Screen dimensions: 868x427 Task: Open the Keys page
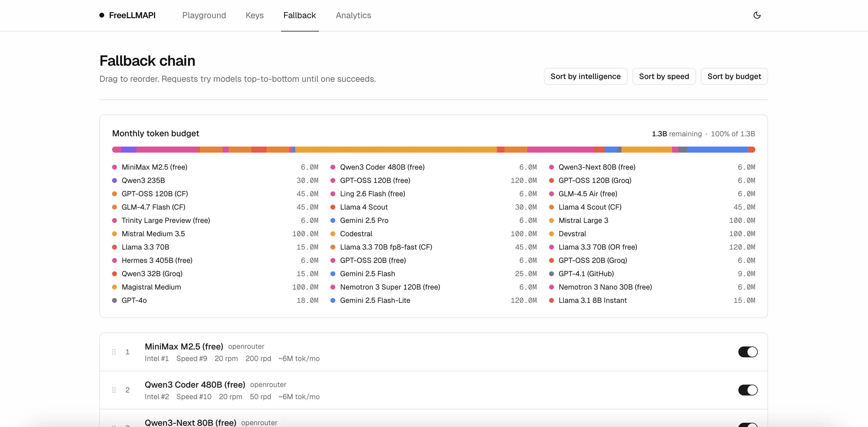pyautogui.click(x=254, y=15)
